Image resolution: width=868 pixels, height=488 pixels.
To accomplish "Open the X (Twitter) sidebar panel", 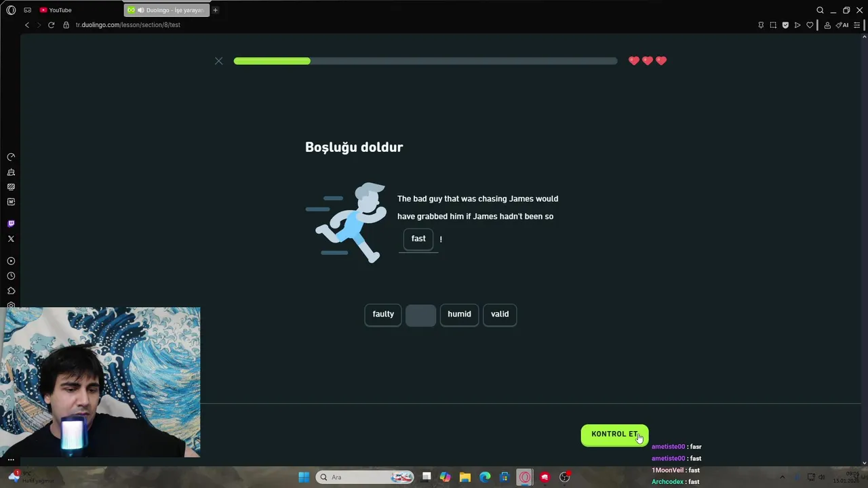I will click(x=11, y=239).
